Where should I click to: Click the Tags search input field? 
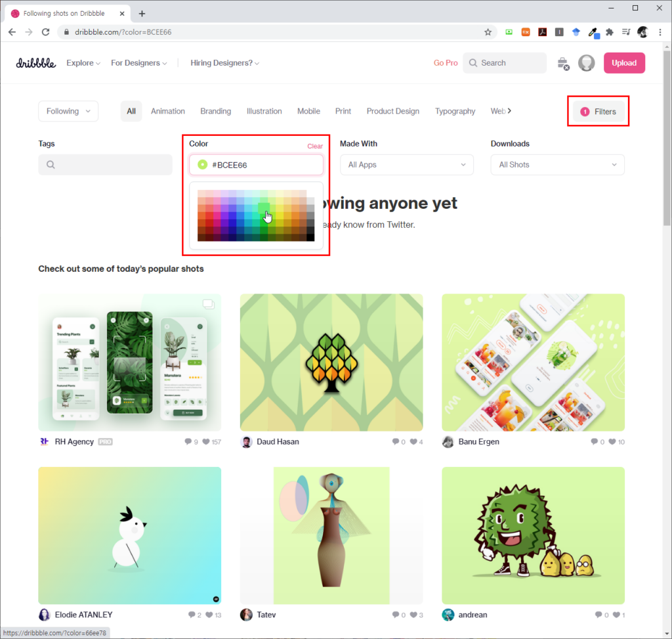(105, 165)
